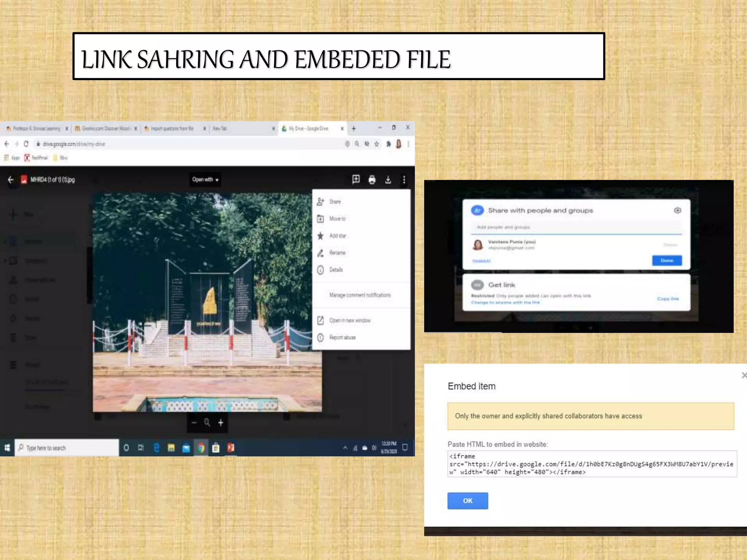Click the back arrow beside MHRD4 filename

[11, 179]
